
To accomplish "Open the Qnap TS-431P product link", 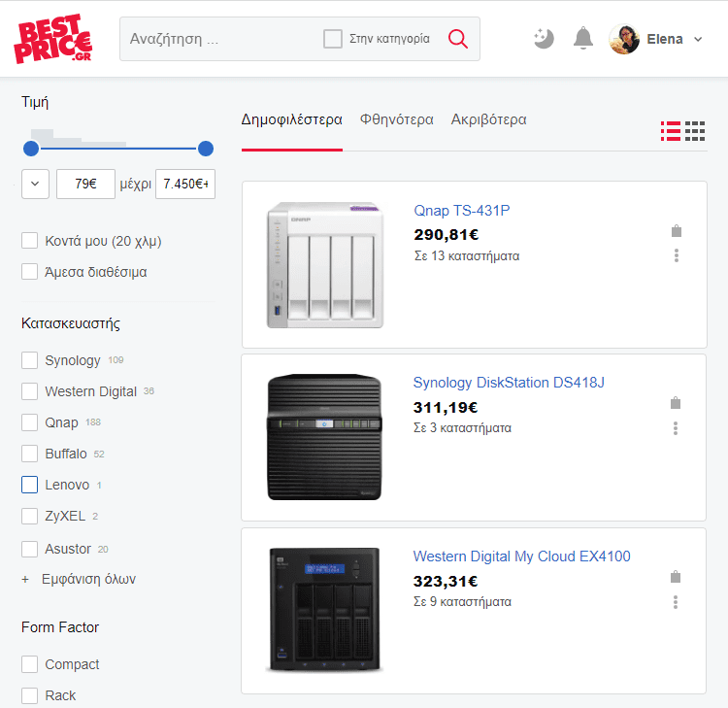I will (461, 211).
